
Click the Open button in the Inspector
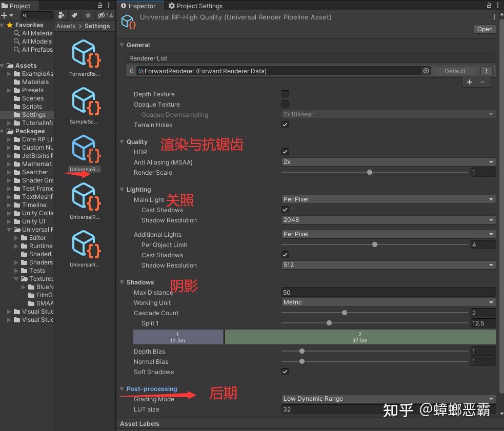(484, 29)
